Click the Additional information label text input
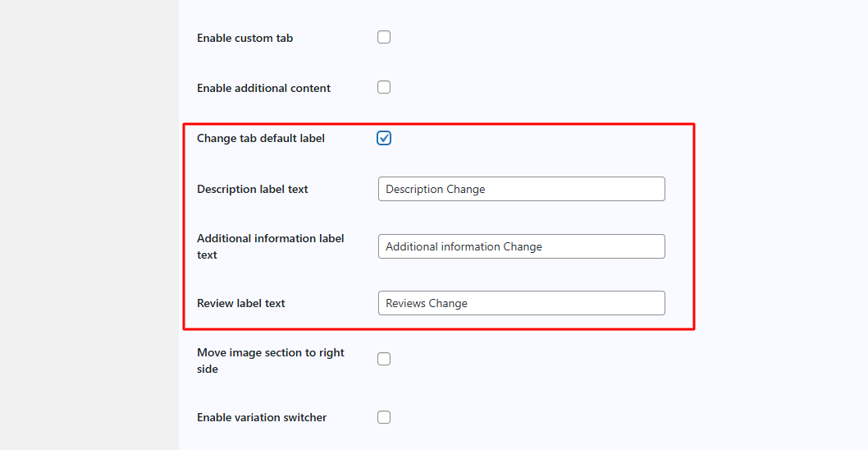This screenshot has width=868, height=450. pyautogui.click(x=521, y=246)
